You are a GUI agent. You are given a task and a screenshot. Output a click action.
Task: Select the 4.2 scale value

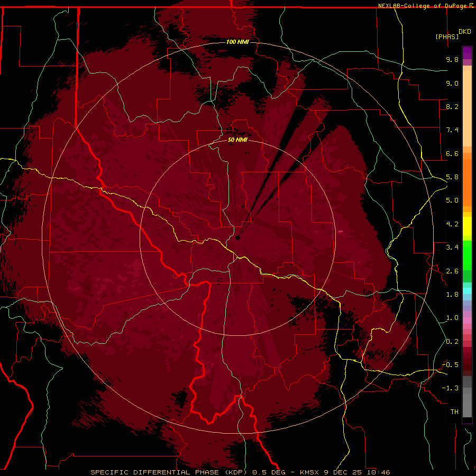452,224
